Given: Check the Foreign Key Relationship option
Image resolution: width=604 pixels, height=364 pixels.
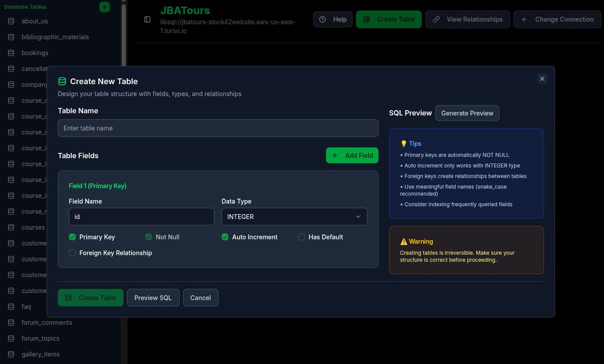Looking at the screenshot, I should 72,253.
